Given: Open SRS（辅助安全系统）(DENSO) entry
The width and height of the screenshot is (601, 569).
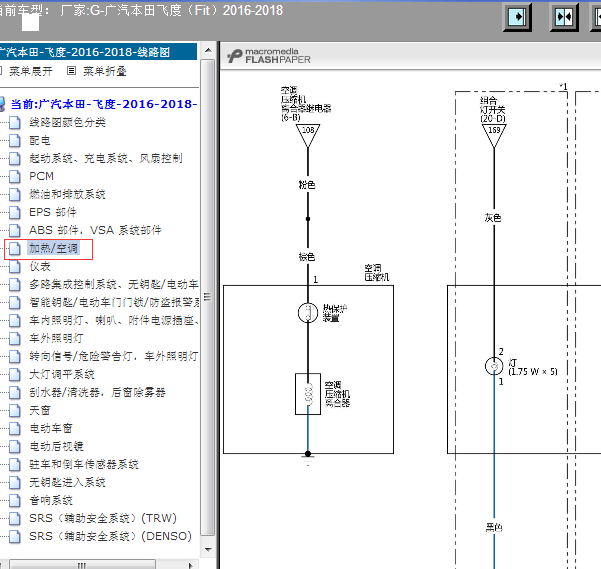Looking at the screenshot, I should pos(110,536).
